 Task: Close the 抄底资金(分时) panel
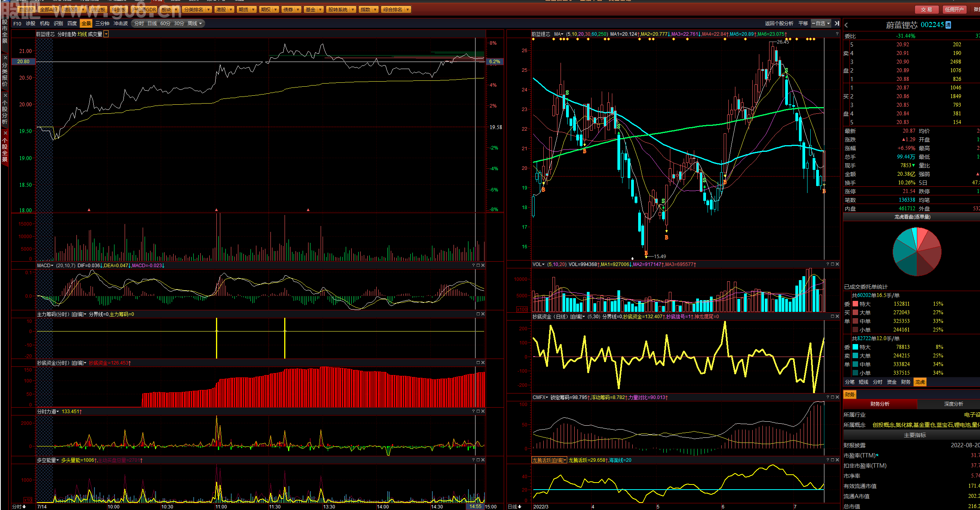coord(483,362)
